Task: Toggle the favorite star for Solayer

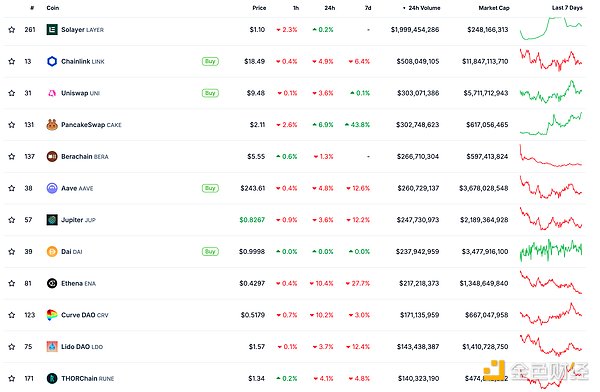Action: [12, 29]
